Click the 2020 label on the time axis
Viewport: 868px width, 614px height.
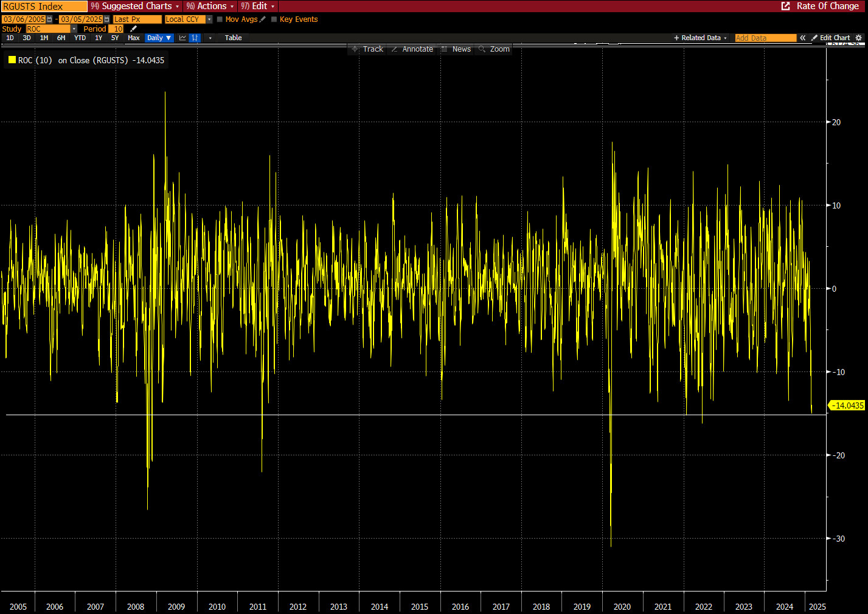tap(622, 607)
